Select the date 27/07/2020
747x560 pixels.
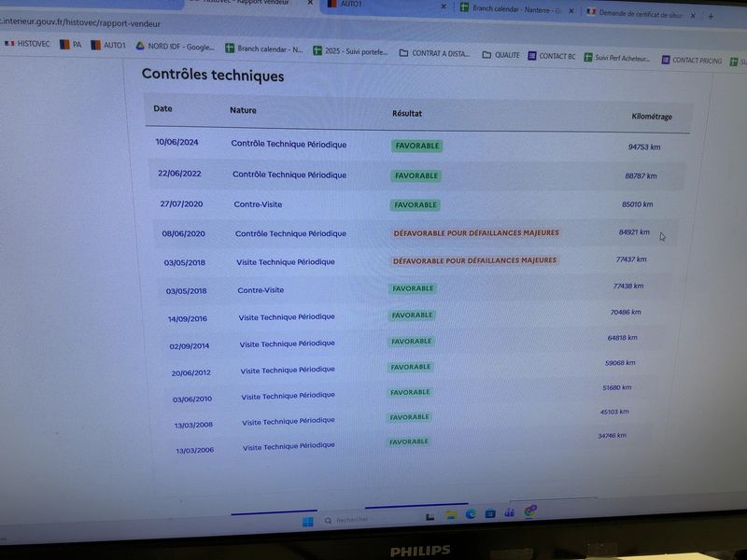181,203
